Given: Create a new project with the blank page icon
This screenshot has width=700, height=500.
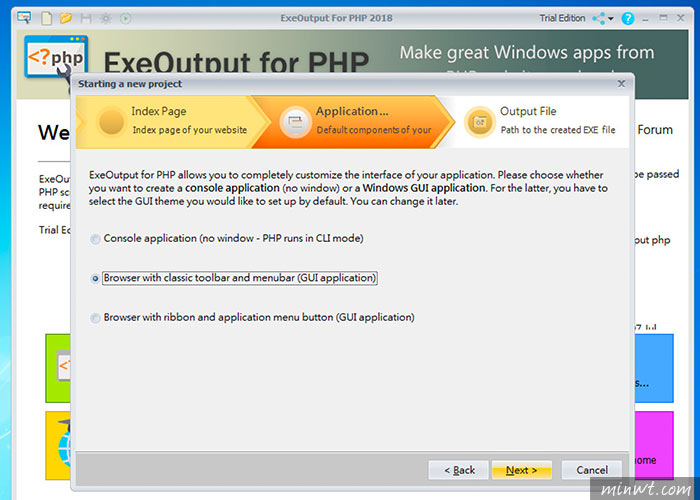Looking at the screenshot, I should (x=46, y=18).
